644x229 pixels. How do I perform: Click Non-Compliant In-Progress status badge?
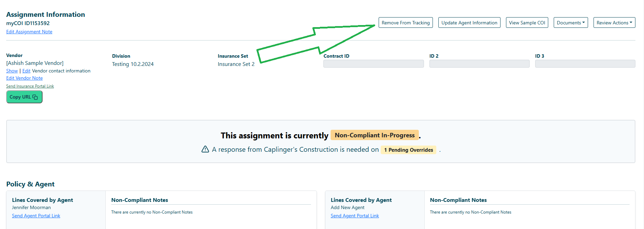coord(375,135)
